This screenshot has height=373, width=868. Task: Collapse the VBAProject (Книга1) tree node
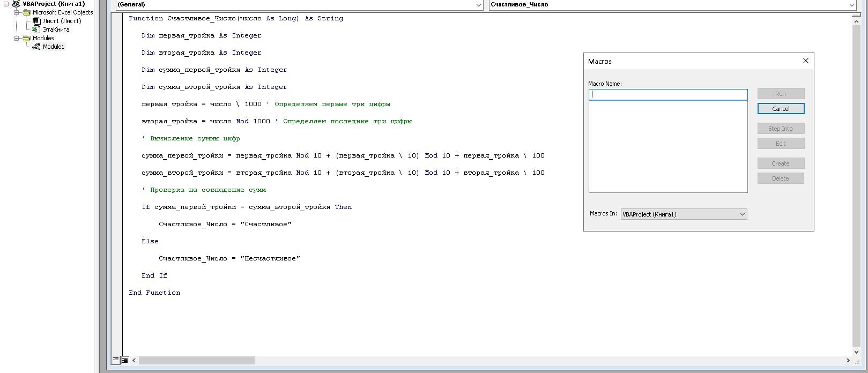coord(6,4)
